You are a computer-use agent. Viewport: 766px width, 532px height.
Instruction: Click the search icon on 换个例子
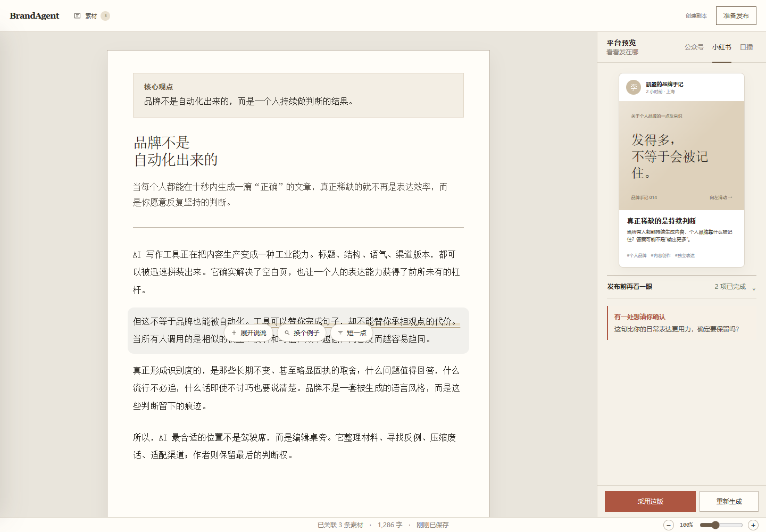[287, 333]
